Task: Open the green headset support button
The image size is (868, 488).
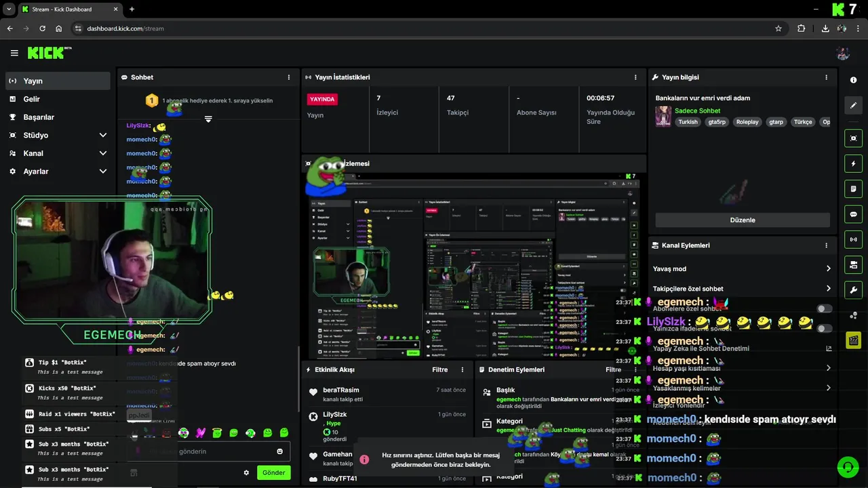Action: pyautogui.click(x=848, y=468)
